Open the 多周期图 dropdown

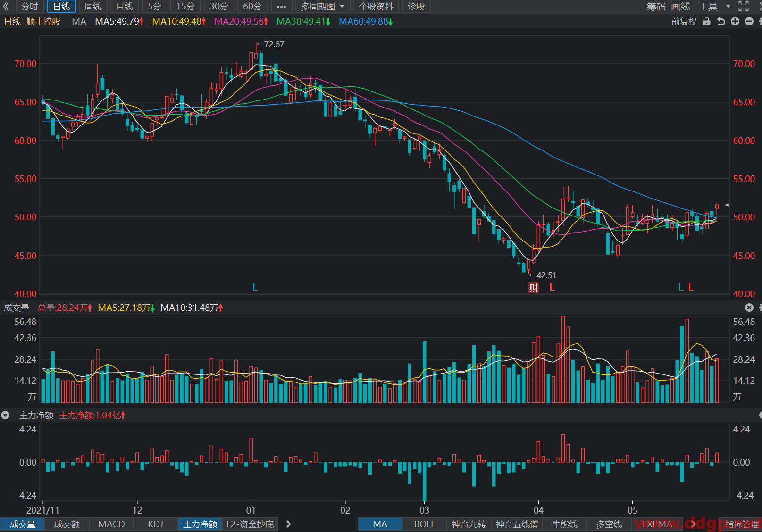(x=323, y=7)
